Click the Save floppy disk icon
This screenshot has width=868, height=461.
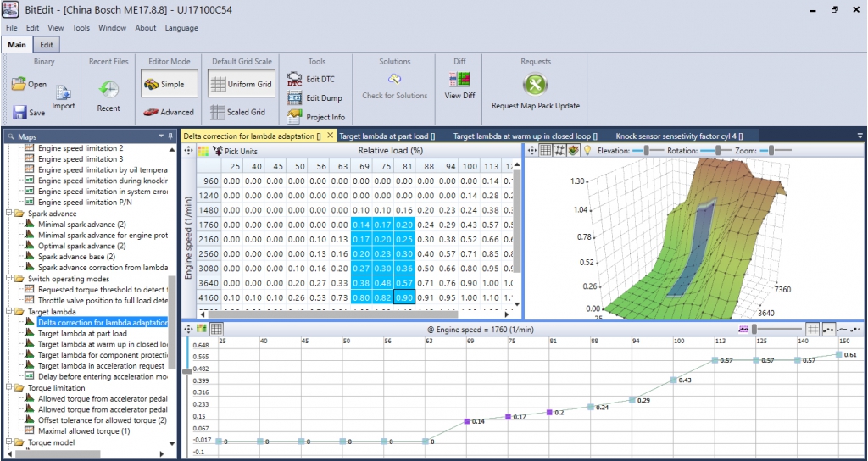pyautogui.click(x=20, y=113)
